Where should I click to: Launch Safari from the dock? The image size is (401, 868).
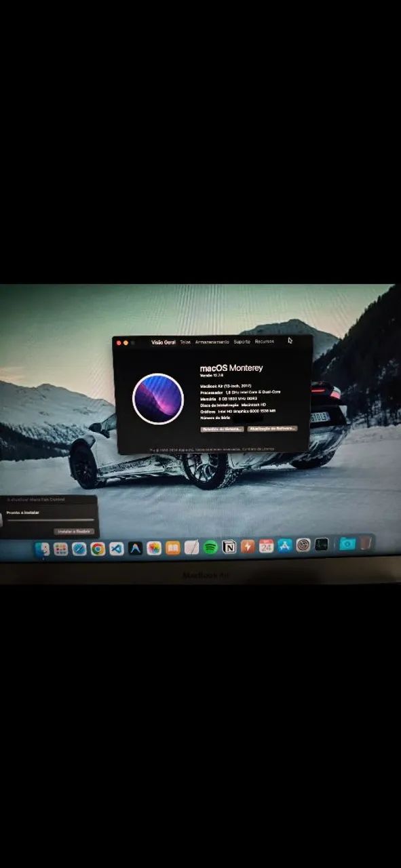click(x=79, y=549)
